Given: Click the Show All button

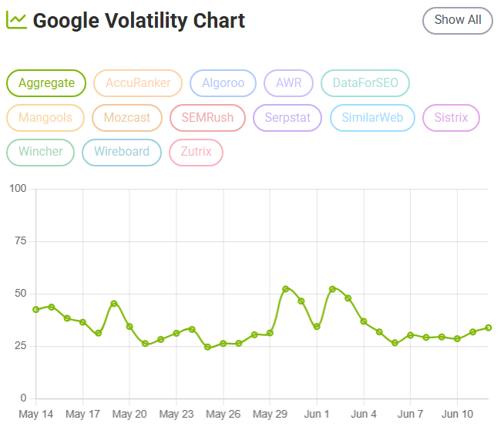Looking at the screenshot, I should (458, 21).
